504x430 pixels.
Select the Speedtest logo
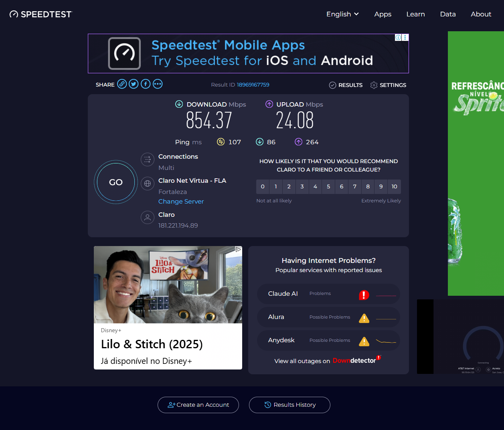(40, 14)
